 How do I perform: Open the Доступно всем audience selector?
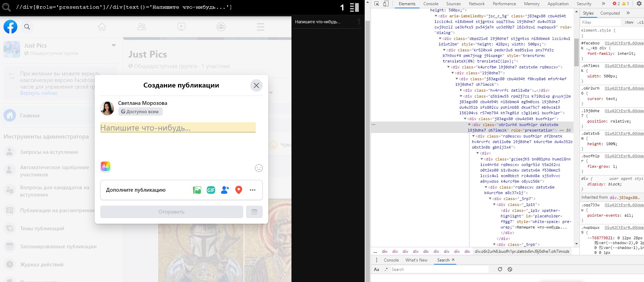140,111
